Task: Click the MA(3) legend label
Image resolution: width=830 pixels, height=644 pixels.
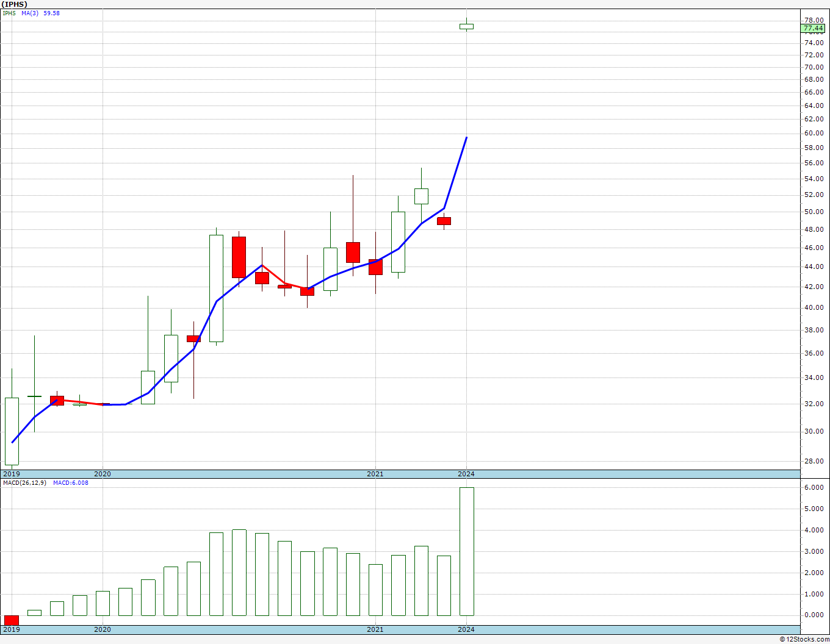Action: [x=31, y=13]
